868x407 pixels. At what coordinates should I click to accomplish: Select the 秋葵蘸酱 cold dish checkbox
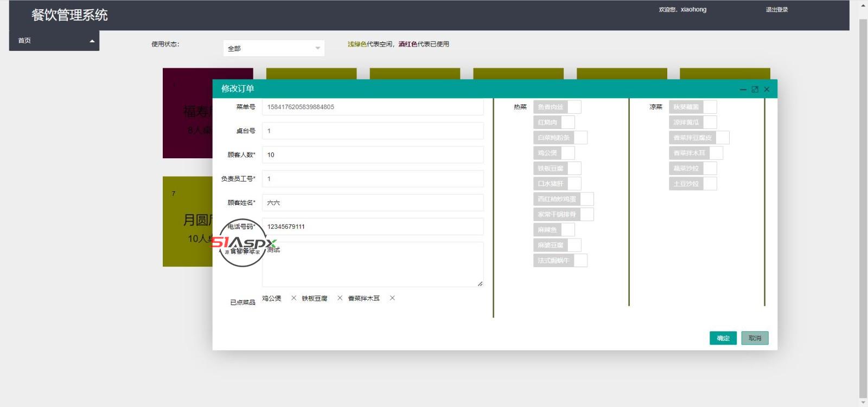[693, 107]
